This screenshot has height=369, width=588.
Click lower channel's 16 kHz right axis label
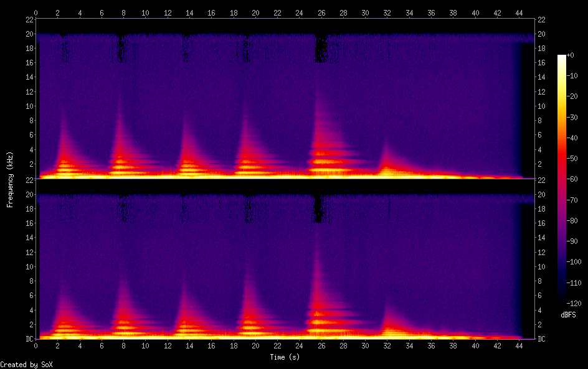[x=543, y=223]
